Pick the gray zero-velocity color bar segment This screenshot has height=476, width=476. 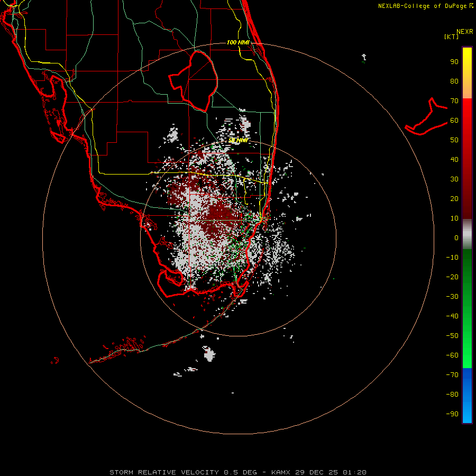[467, 234]
